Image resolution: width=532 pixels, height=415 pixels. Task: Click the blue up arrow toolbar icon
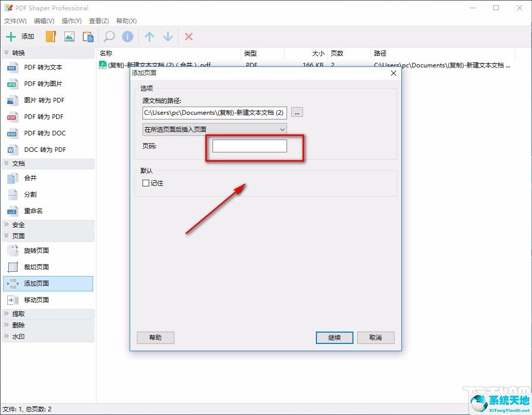point(149,36)
